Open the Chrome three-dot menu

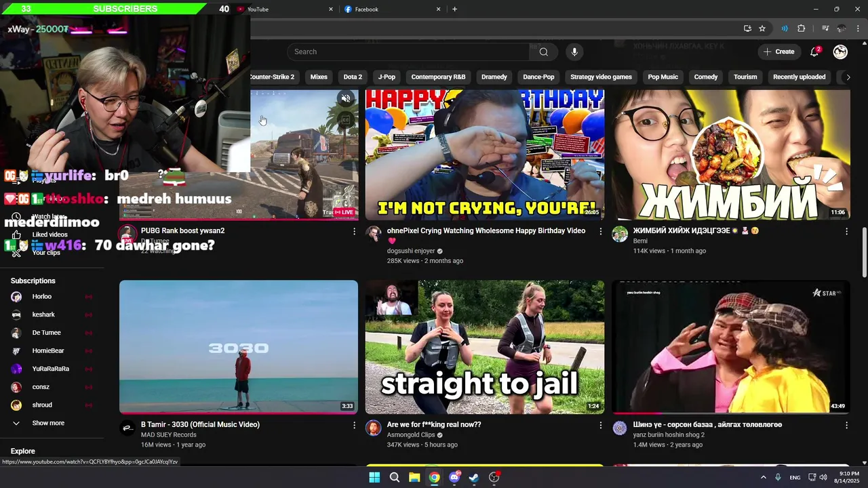coord(858,28)
